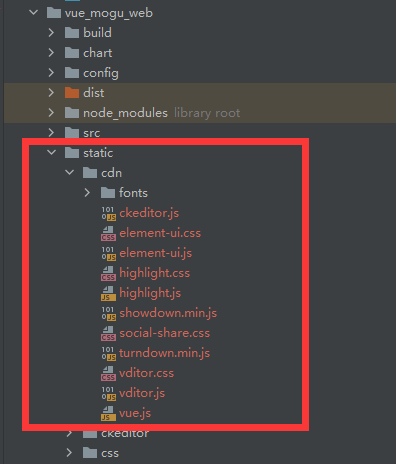Expand the config folder

tap(51, 73)
